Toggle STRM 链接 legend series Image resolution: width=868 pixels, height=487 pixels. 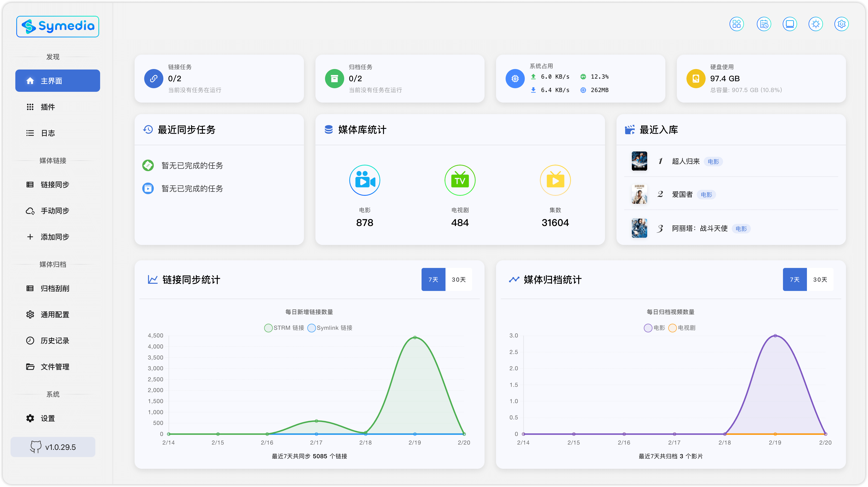284,328
